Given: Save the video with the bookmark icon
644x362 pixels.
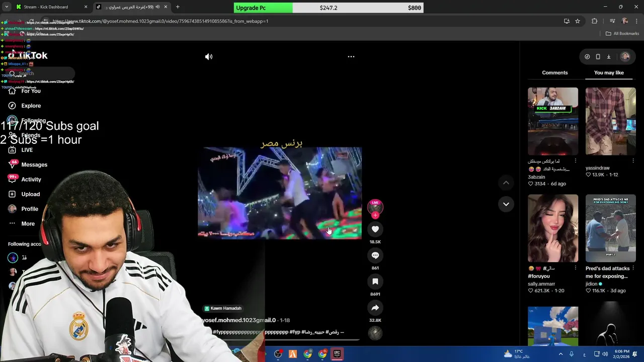Looking at the screenshot, I should (375, 282).
